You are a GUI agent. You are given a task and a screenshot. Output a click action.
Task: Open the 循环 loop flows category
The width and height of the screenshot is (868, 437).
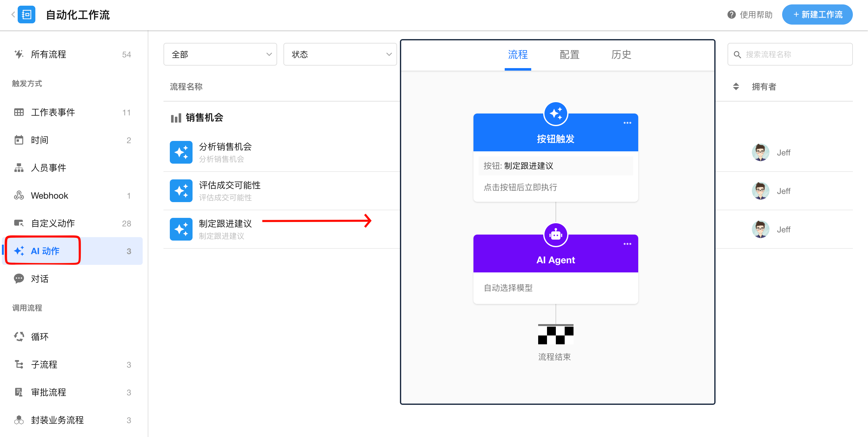40,337
